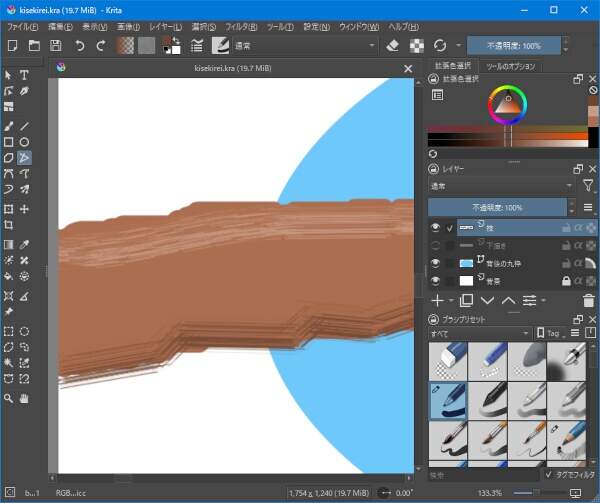This screenshot has width=600, height=503.
Task: Click the Undo arrow in toolbar
Action: pos(80,45)
